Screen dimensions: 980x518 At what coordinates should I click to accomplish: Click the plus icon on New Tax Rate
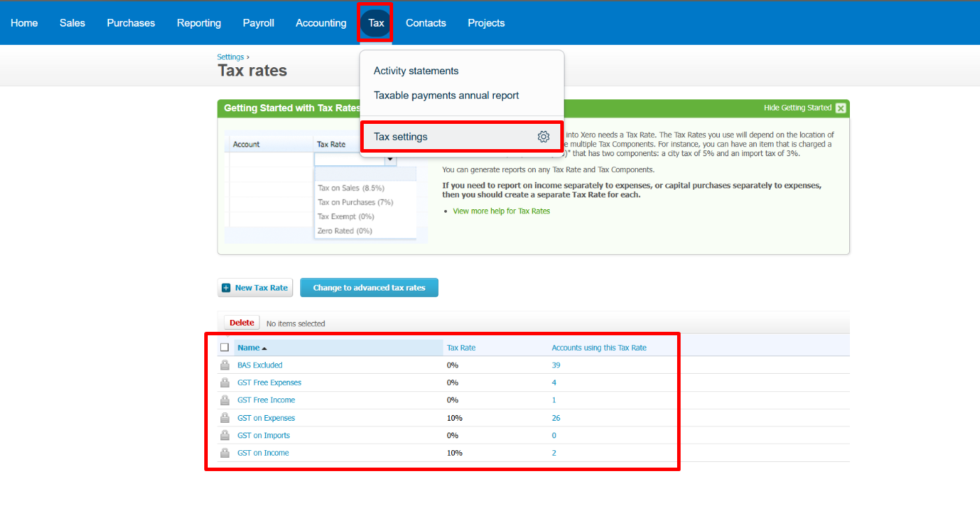(x=226, y=288)
